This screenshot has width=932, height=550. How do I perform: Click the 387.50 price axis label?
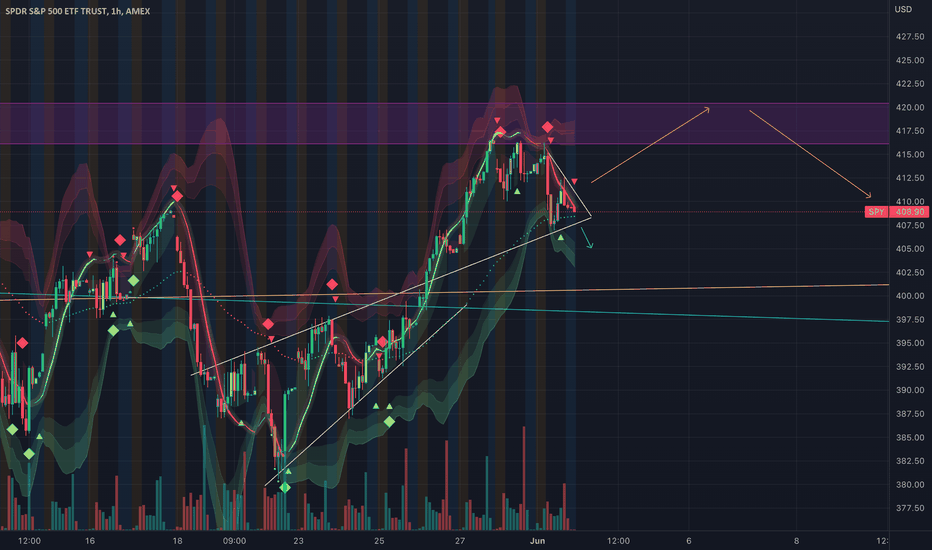point(910,414)
